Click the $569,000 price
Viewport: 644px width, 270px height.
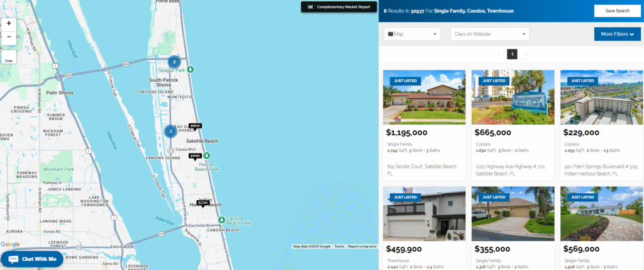click(581, 249)
